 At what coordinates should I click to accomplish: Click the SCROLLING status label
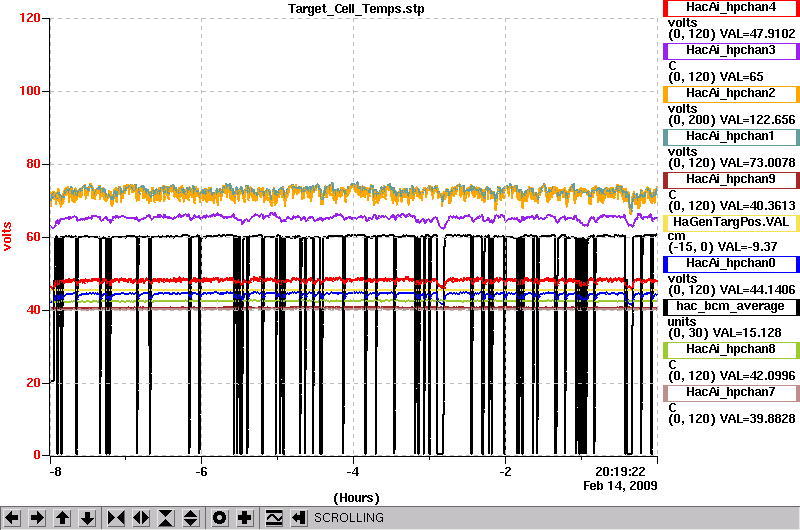[x=348, y=518]
